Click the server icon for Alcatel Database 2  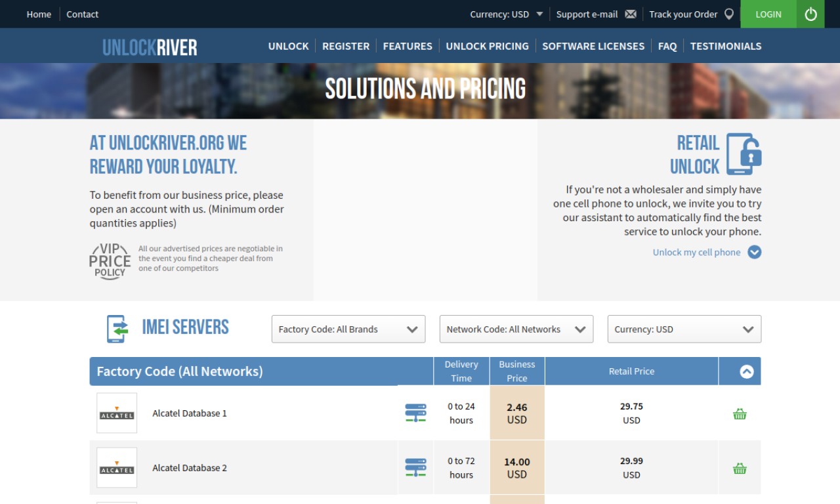(x=415, y=467)
